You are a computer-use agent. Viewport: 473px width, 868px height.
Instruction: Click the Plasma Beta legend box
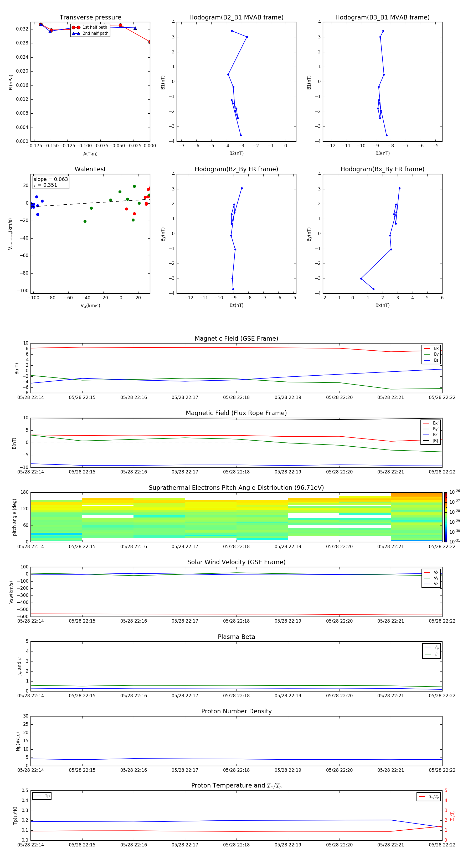click(x=431, y=651)
